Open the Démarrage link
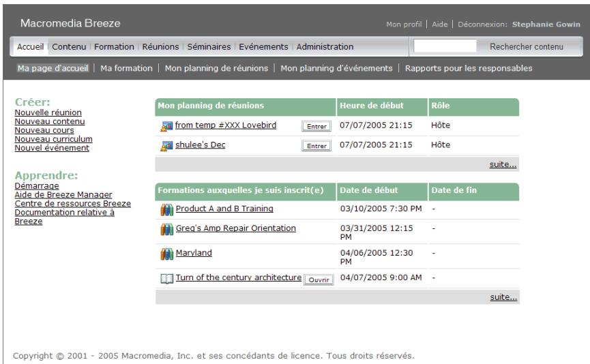The height and width of the screenshot is (364, 590). pos(37,186)
